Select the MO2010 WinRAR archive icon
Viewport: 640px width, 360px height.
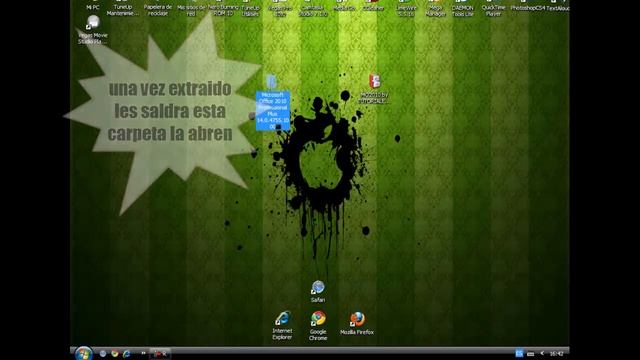(374, 81)
